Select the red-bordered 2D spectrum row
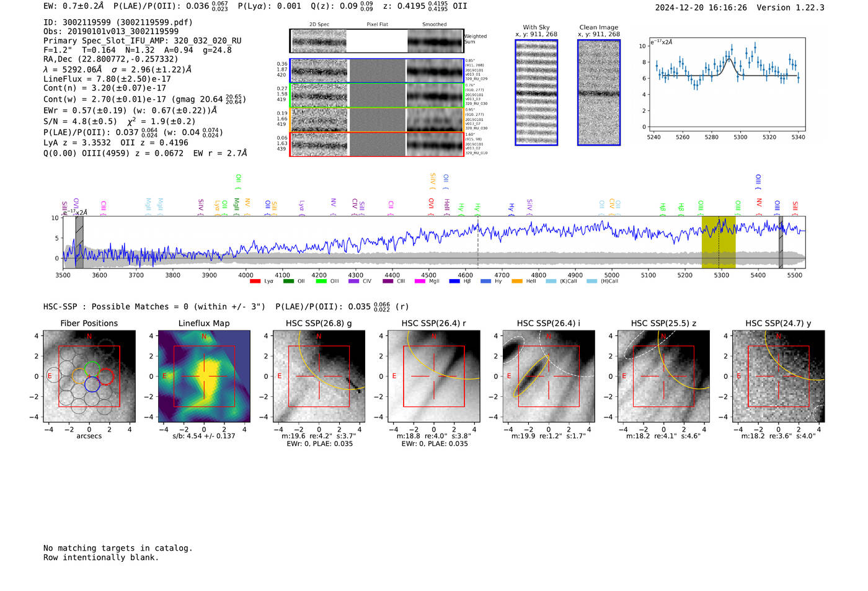 tap(377, 144)
